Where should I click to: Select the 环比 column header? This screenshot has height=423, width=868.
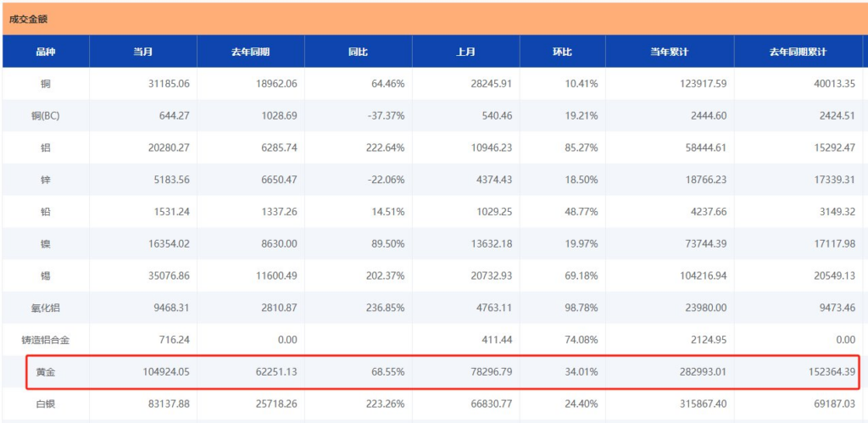(563, 52)
